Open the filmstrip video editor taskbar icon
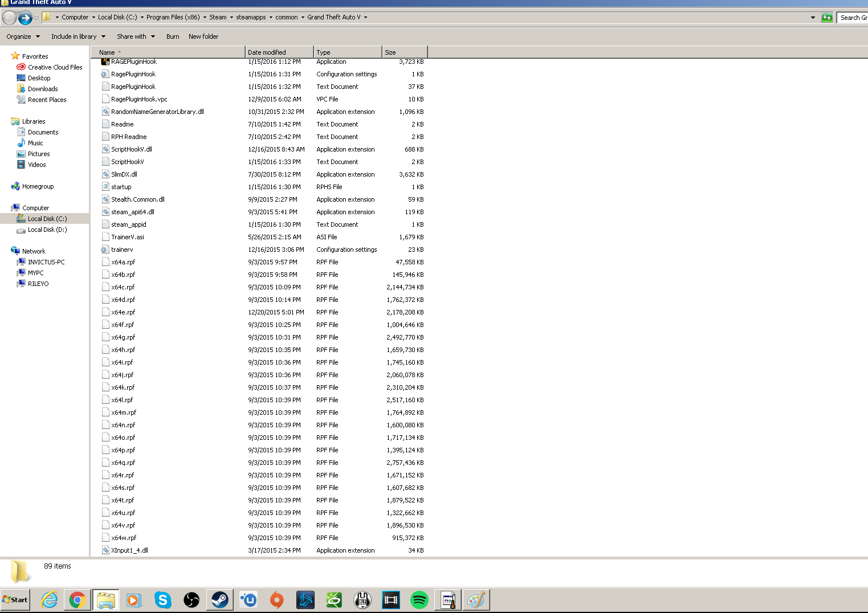 (391, 600)
